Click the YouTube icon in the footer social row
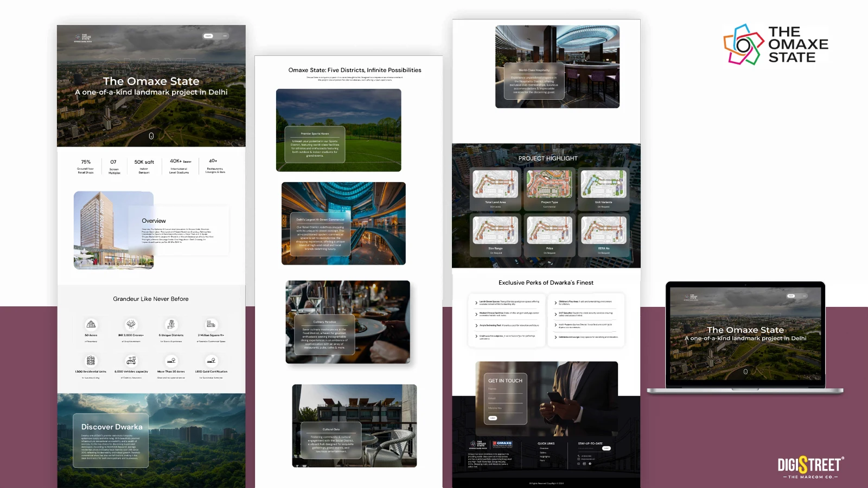Viewport: 868px width, 488px height. pos(578,464)
